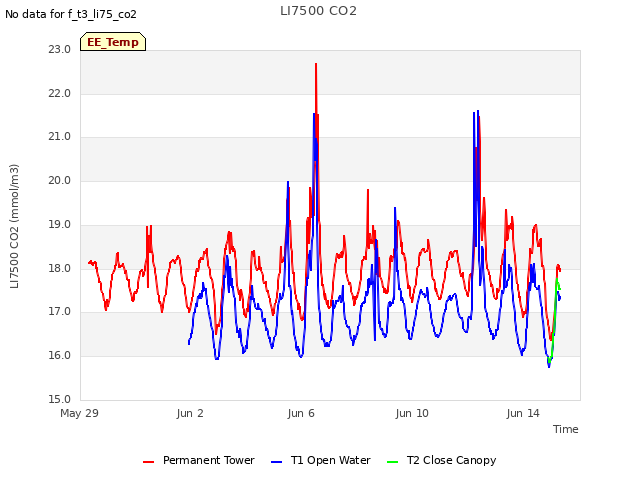Click the 19.0 y-axis tick label
Image resolution: width=640 pixels, height=480 pixels.
coord(60,224)
